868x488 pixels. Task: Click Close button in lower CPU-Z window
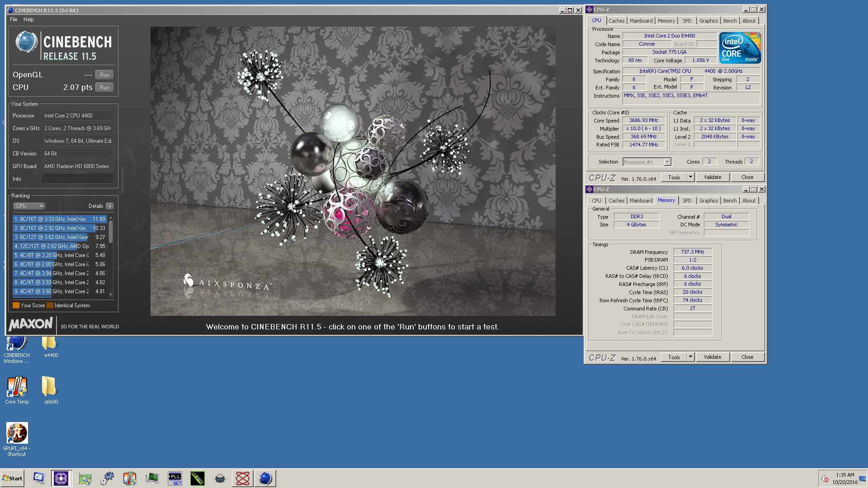tap(747, 357)
